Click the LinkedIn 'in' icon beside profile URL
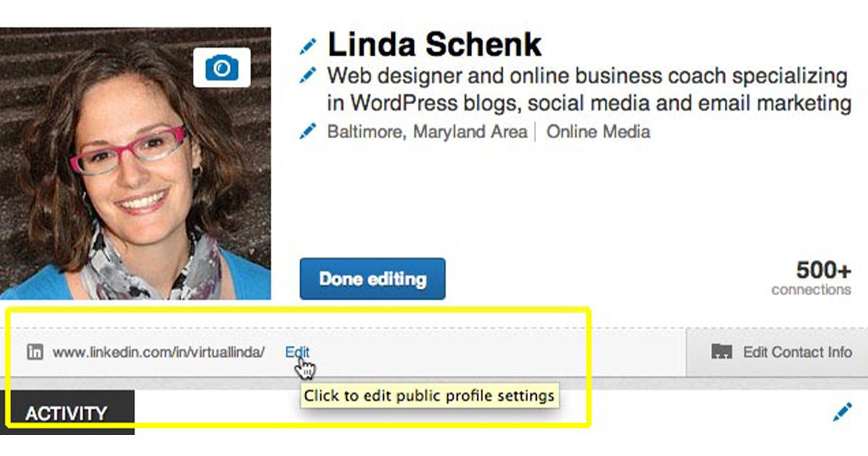This screenshot has height=456, width=868. click(35, 352)
